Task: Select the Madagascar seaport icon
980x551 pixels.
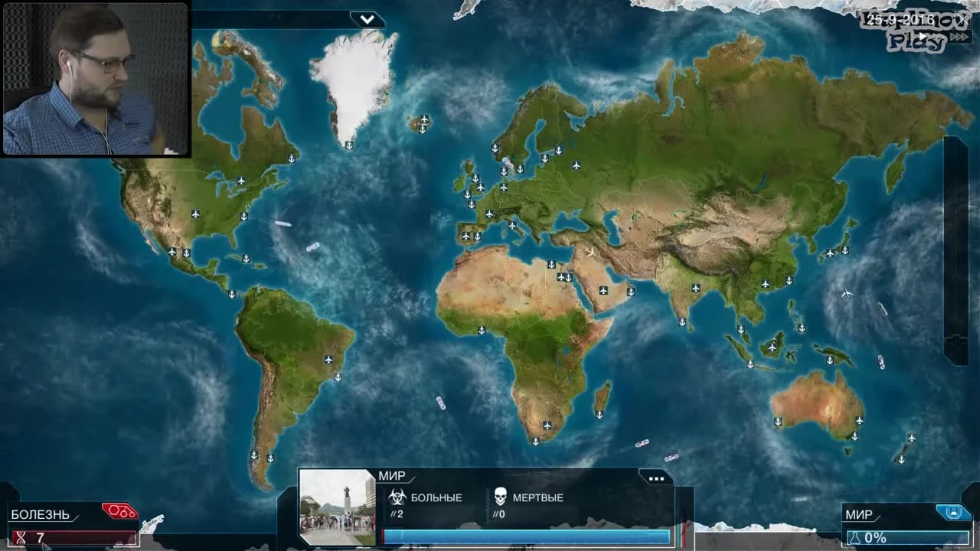Action: pyautogui.click(x=599, y=414)
